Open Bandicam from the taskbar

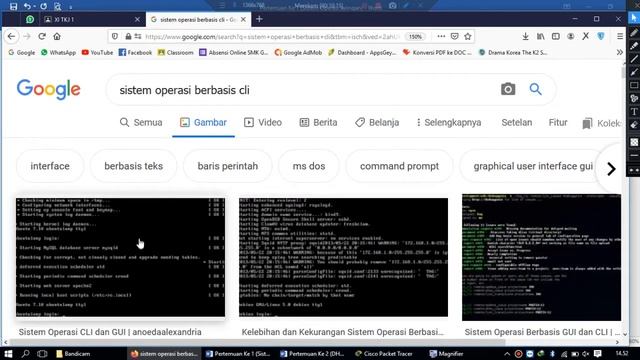[x=73, y=353]
